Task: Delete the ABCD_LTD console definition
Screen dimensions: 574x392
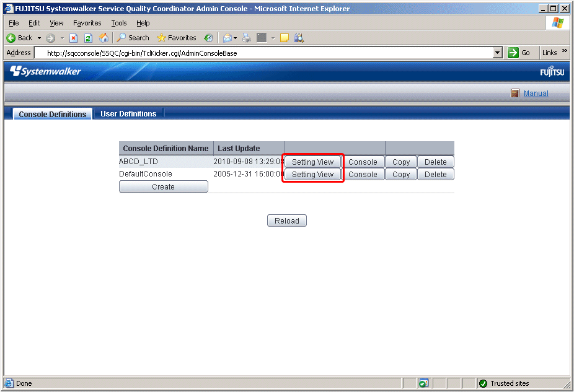Action: click(436, 162)
